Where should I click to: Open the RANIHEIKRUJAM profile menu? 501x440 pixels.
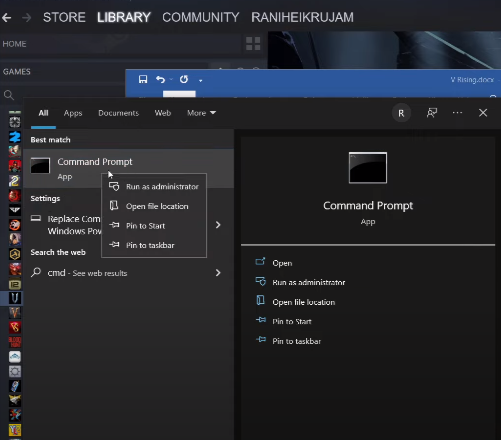[x=302, y=17]
